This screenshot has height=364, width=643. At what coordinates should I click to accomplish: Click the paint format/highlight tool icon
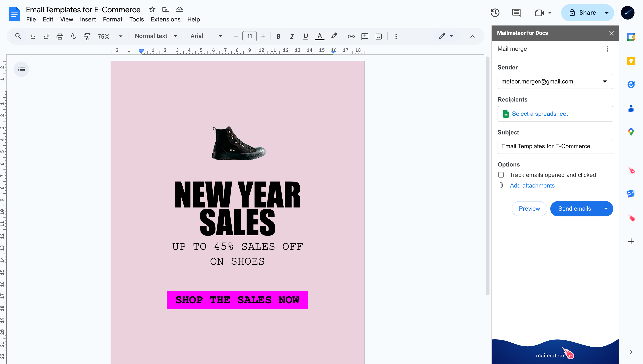(x=87, y=36)
